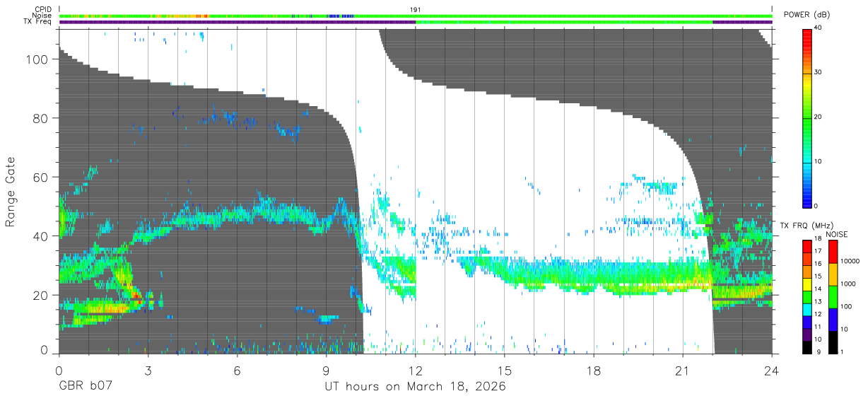This screenshot has width=868, height=401.
Task: Click the POWER (dB) colorbar gradient
Action: click(x=807, y=117)
